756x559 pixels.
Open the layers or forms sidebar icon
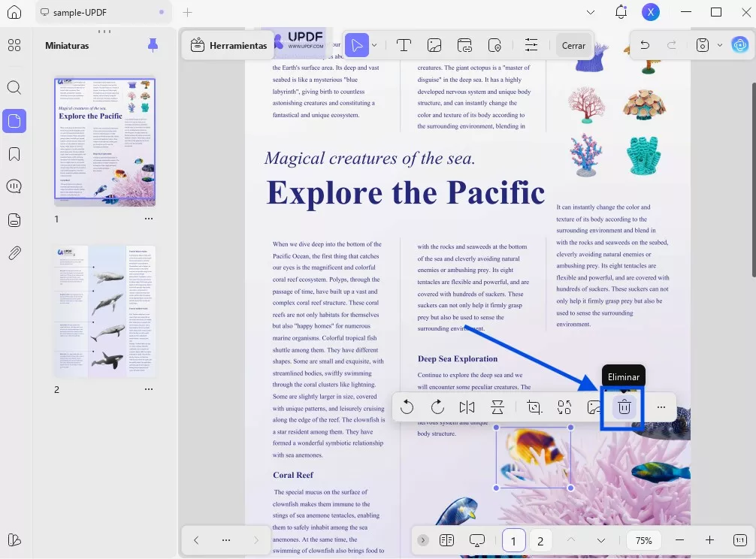click(14, 219)
